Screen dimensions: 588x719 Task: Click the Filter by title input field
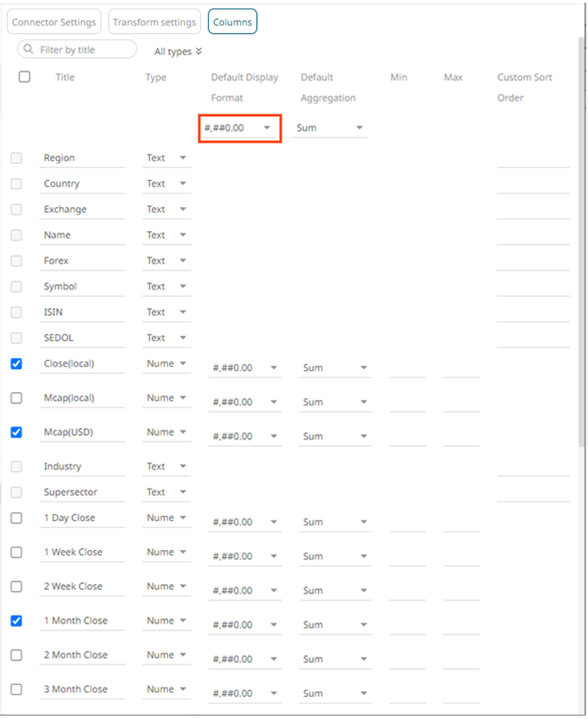(x=85, y=50)
